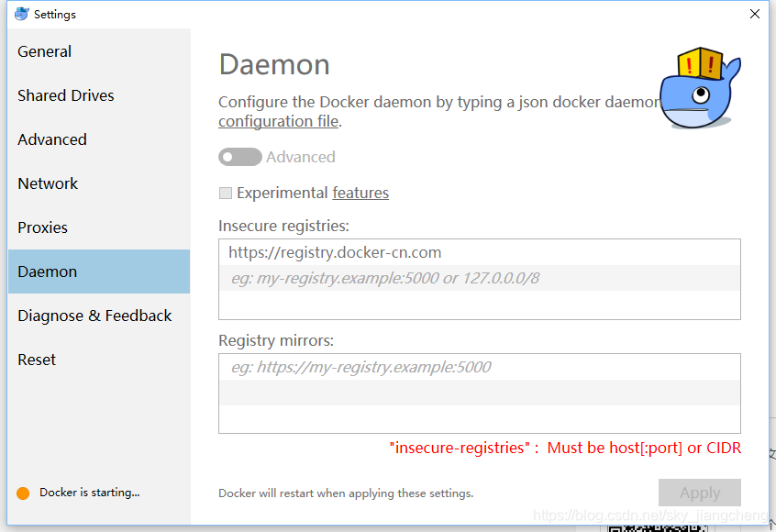
Task: Open the Proxies settings page
Action: tap(99, 227)
